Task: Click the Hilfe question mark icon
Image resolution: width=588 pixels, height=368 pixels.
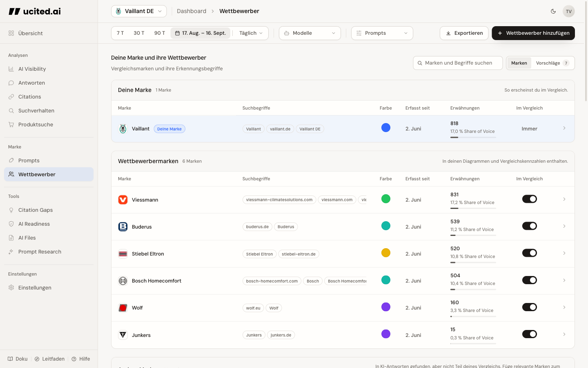Action: coord(74,359)
